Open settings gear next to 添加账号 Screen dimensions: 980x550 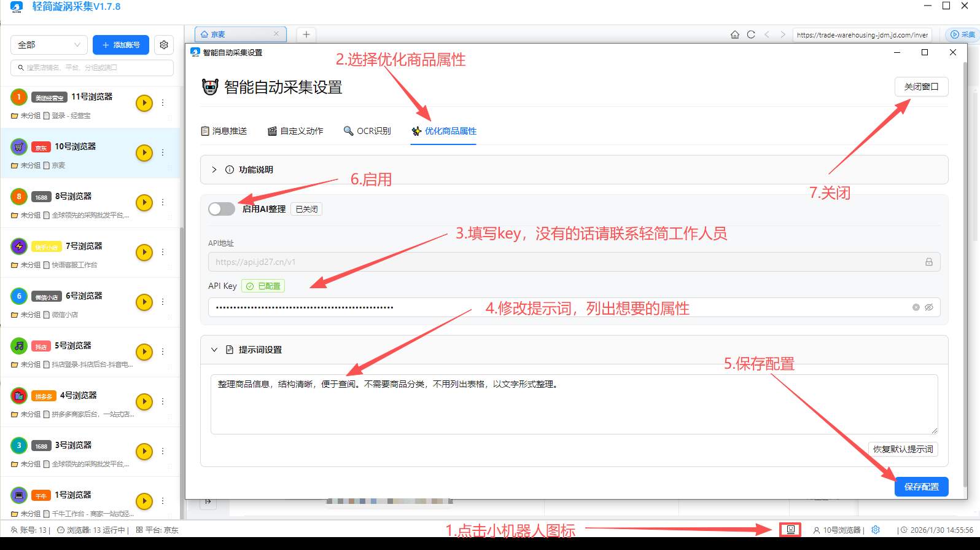coord(164,45)
